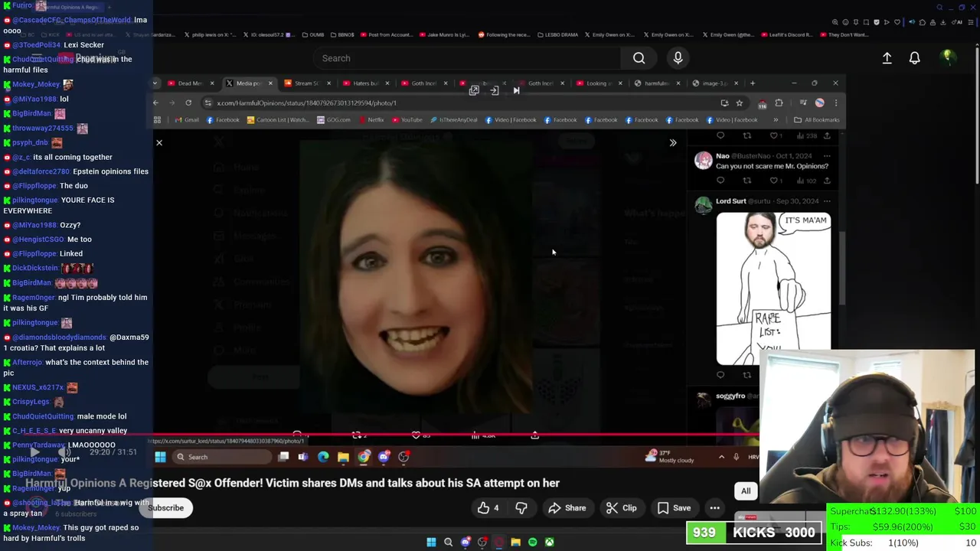Switch to the image-3 browser tab
Screen dimensions: 980x551
pos(714,83)
